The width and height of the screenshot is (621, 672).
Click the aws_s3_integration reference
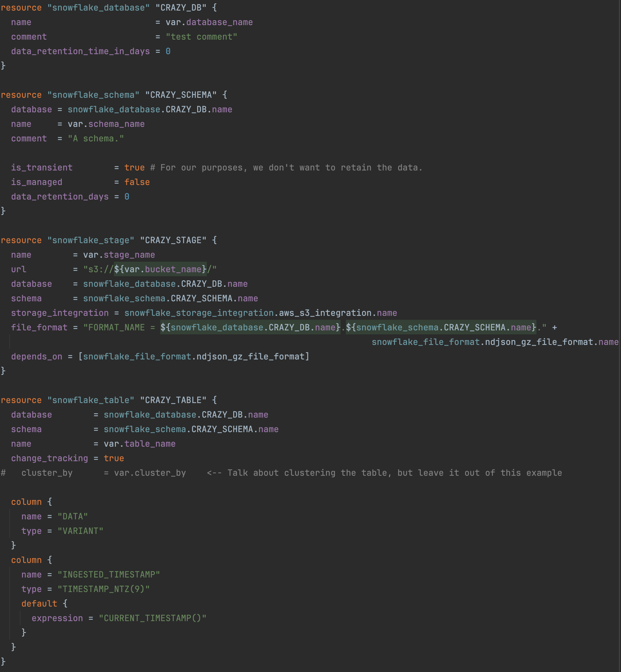coord(325,313)
